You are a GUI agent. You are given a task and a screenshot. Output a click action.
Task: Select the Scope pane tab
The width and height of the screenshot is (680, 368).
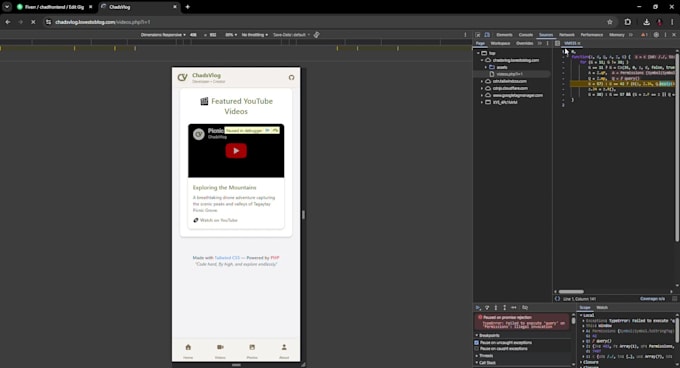coord(585,308)
